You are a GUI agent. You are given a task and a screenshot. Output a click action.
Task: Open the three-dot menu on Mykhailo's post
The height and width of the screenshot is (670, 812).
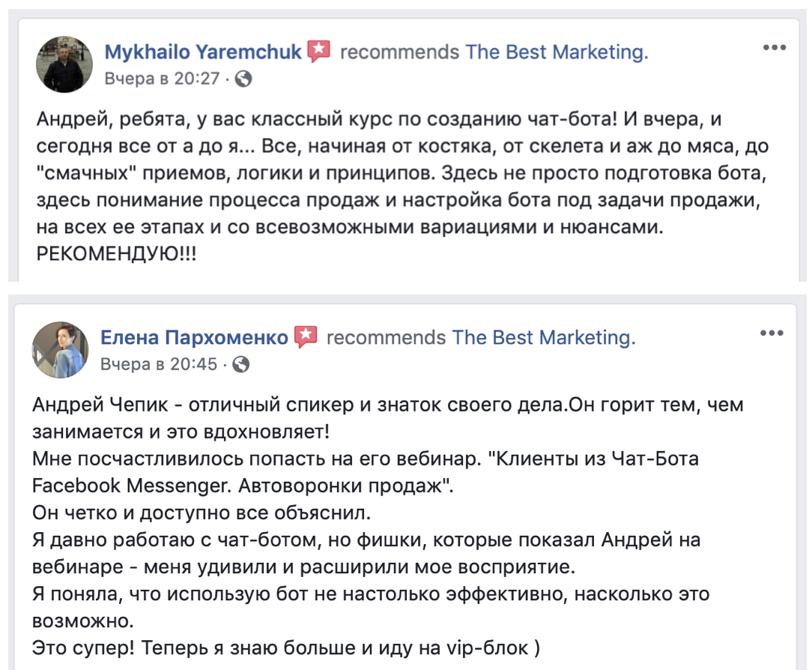[x=774, y=48]
